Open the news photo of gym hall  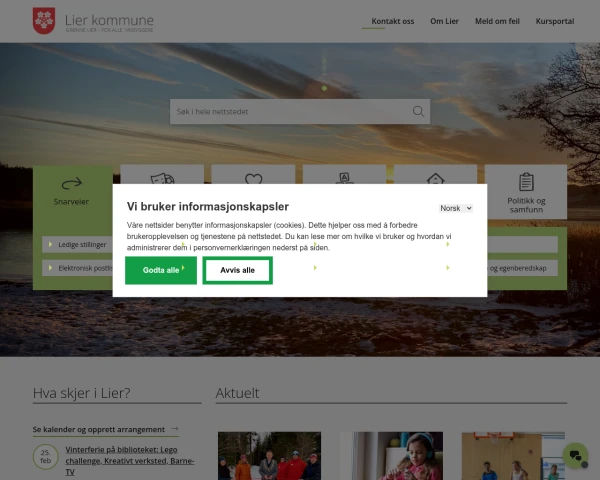(513, 456)
